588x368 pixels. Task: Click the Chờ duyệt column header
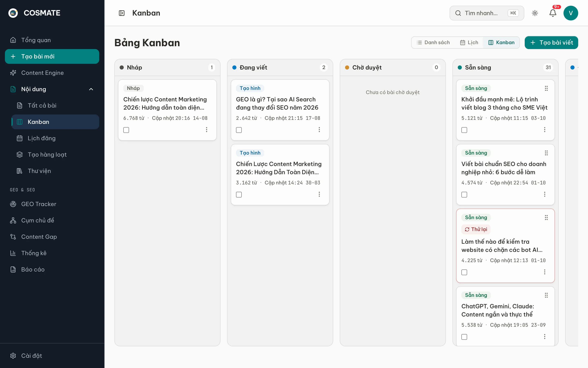tap(393, 67)
